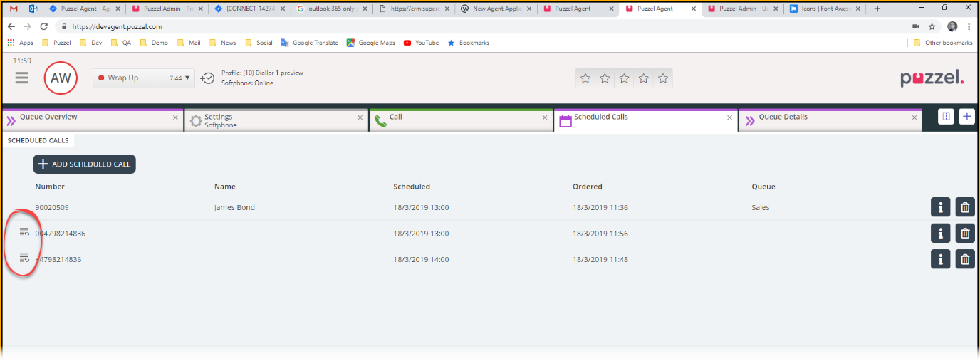This screenshot has width=980, height=361.
Task: Close the Scheduled Calls tab
Action: click(x=729, y=118)
